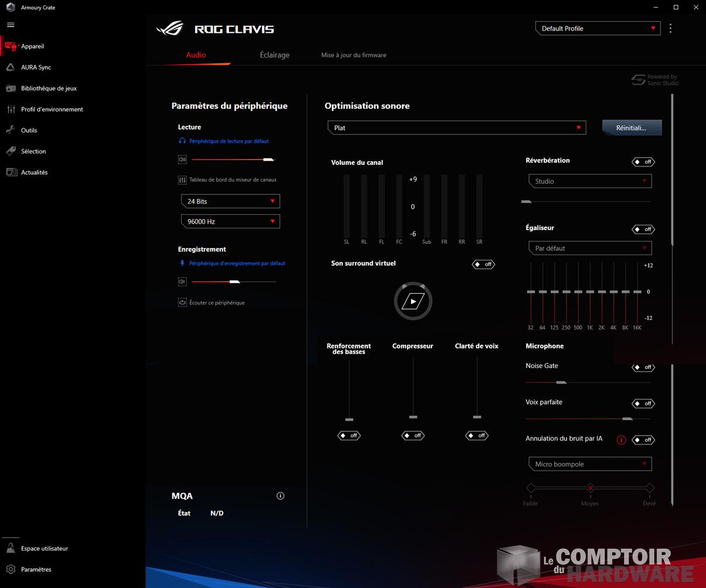This screenshot has width=706, height=588.
Task: Click the Réinitialiser button
Action: pos(631,128)
